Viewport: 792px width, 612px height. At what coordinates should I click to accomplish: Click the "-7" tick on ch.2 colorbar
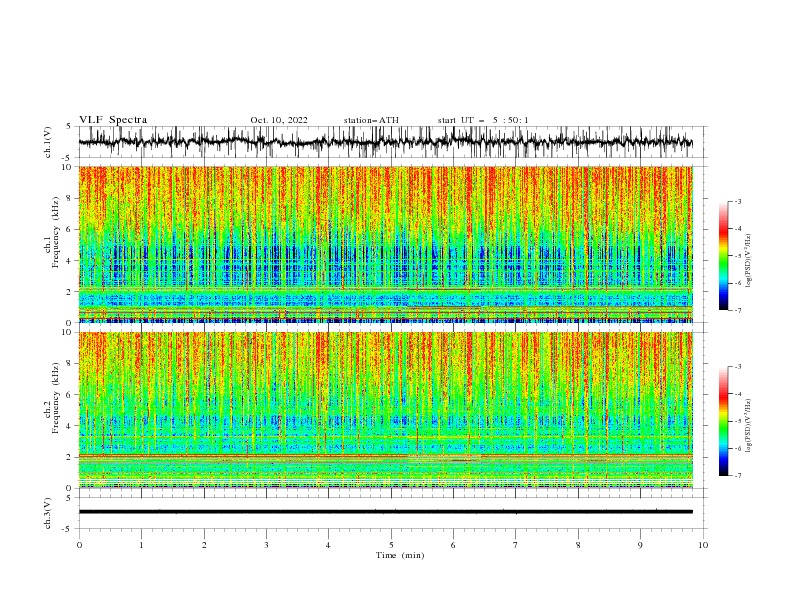[x=738, y=476]
